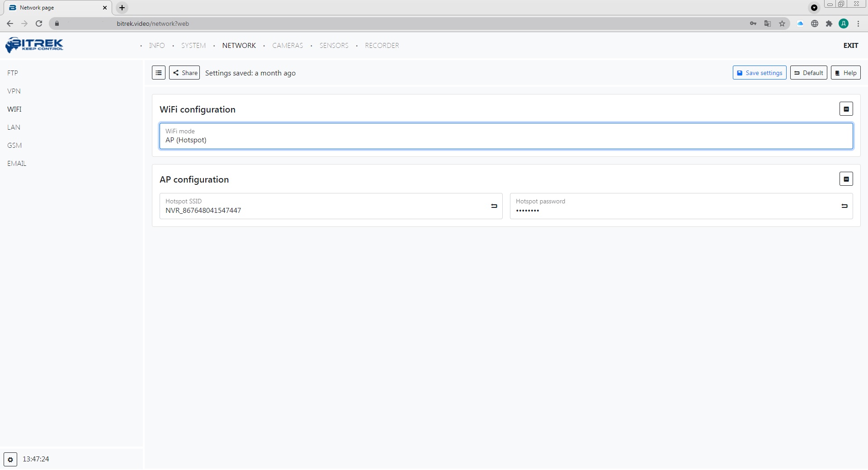The height and width of the screenshot is (470, 868).
Task: Click the list menu icon beside Share
Action: coord(159,73)
